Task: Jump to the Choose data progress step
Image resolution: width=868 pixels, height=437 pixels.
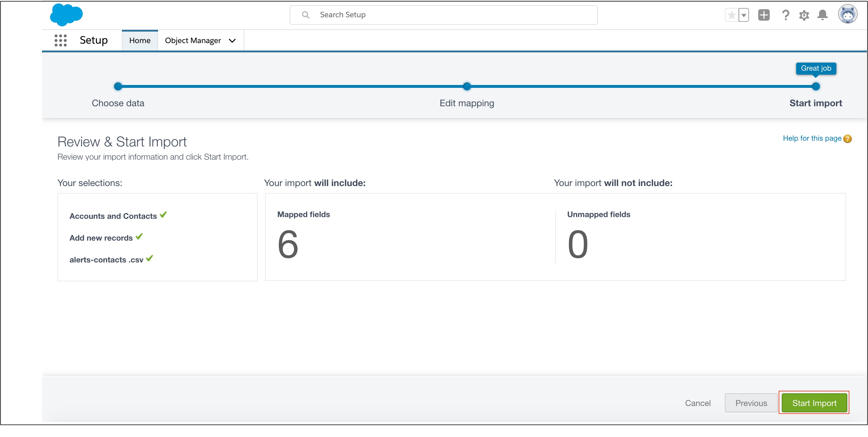Action: [x=118, y=86]
